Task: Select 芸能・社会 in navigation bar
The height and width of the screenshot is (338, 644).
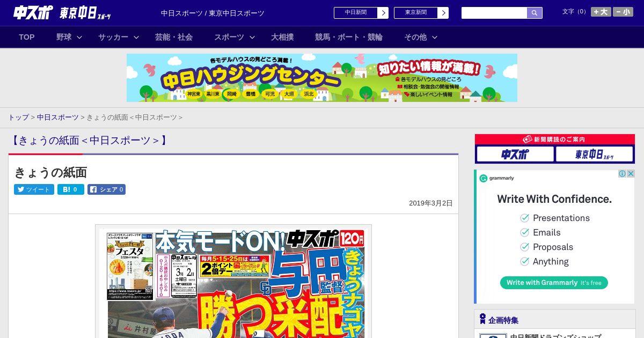Action: [x=174, y=37]
